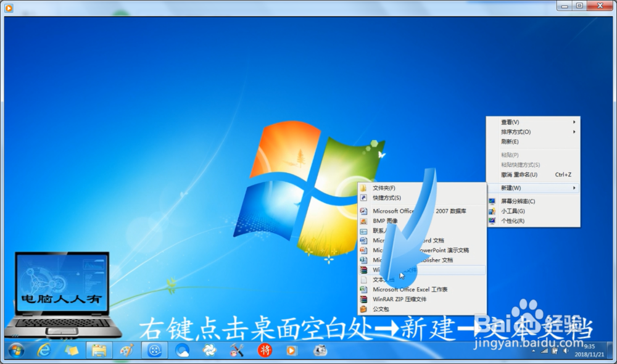Open the Windows Start orb
Viewport: 617px width, 364px height.
(x=16, y=350)
